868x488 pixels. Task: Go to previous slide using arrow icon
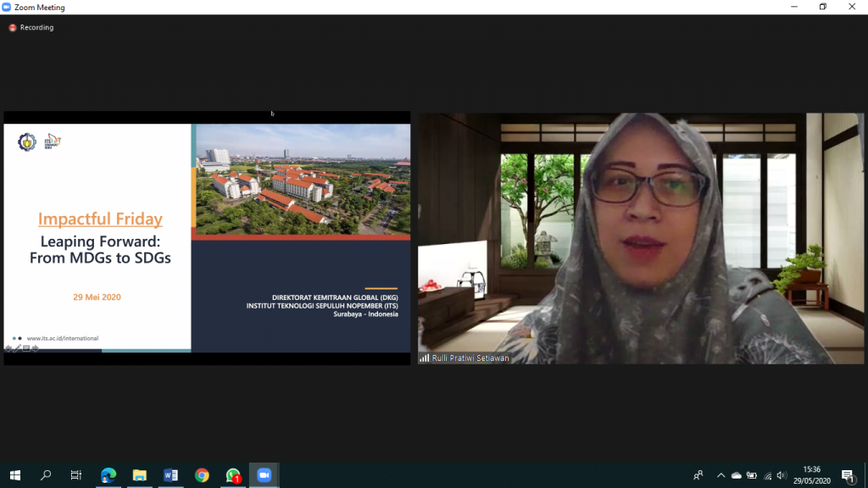coord(8,348)
